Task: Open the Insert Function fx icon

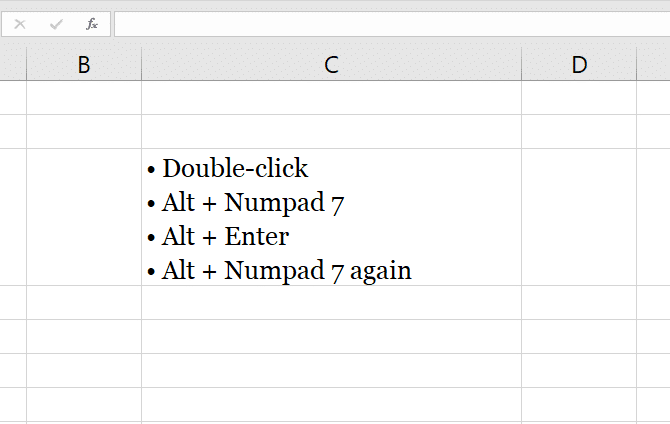Action: (x=92, y=24)
